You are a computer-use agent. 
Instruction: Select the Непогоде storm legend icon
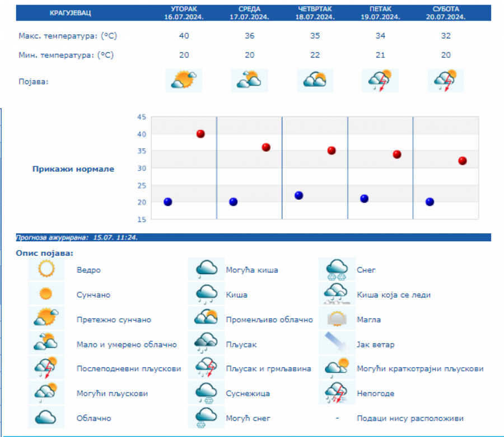point(337,393)
